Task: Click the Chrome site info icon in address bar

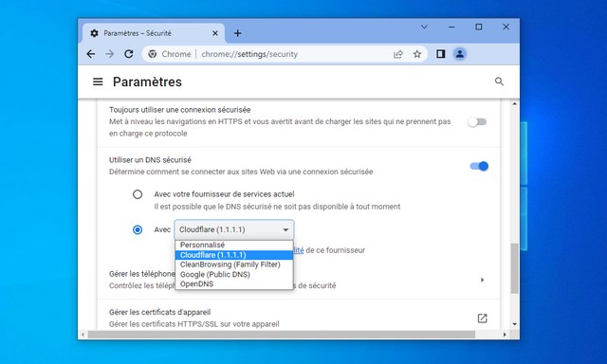Action: click(x=153, y=54)
